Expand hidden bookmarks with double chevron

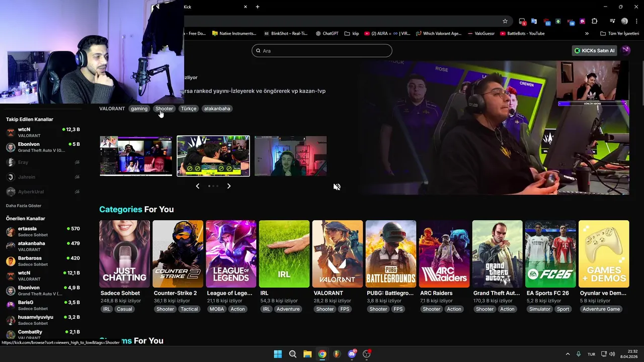tap(587, 34)
